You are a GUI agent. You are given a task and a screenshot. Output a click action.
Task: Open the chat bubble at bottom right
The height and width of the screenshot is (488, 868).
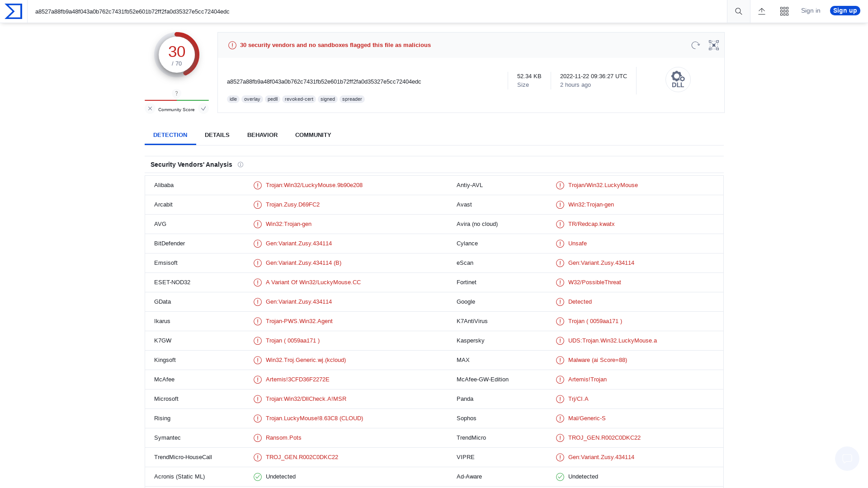tap(847, 458)
